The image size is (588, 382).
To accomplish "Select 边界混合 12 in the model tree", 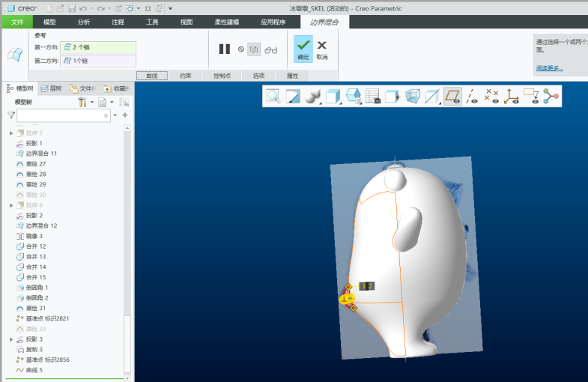I will point(41,225).
